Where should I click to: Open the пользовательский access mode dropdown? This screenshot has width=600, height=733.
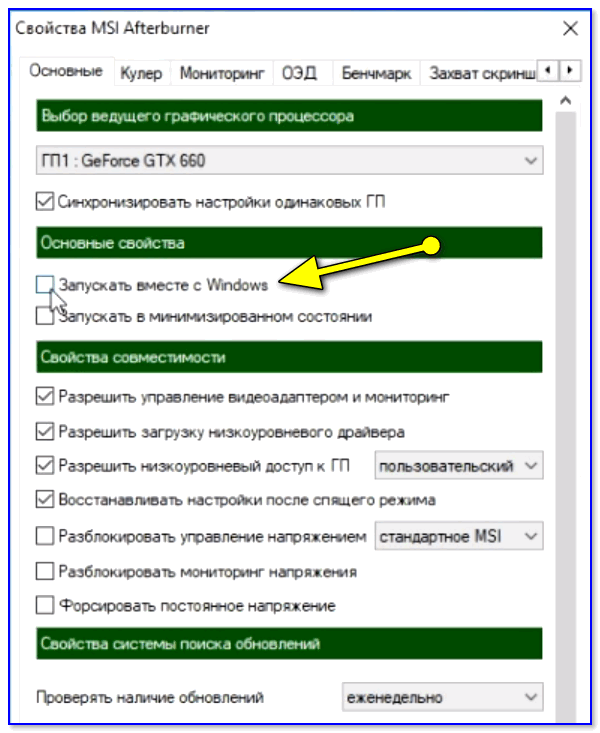[459, 466]
